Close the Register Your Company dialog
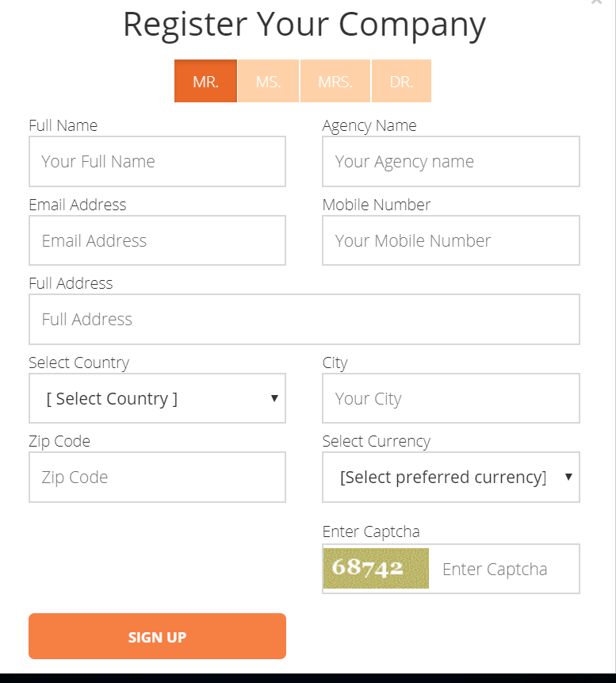This screenshot has width=616, height=683. point(596,2)
